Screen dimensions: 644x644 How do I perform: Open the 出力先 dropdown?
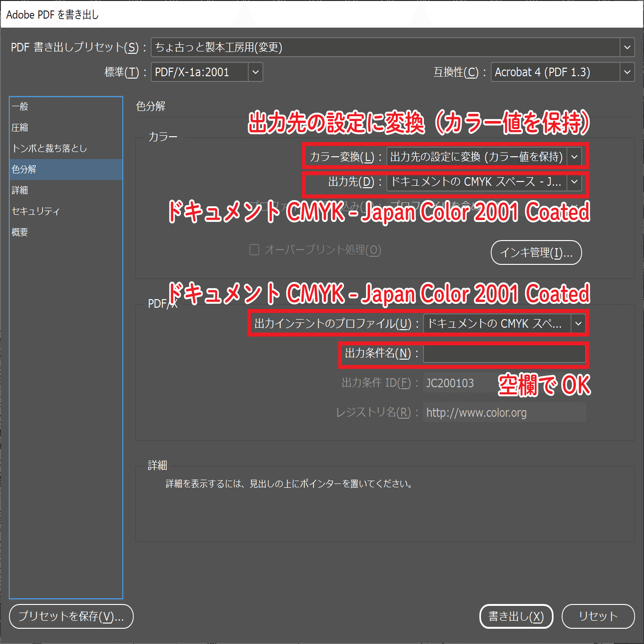484,181
